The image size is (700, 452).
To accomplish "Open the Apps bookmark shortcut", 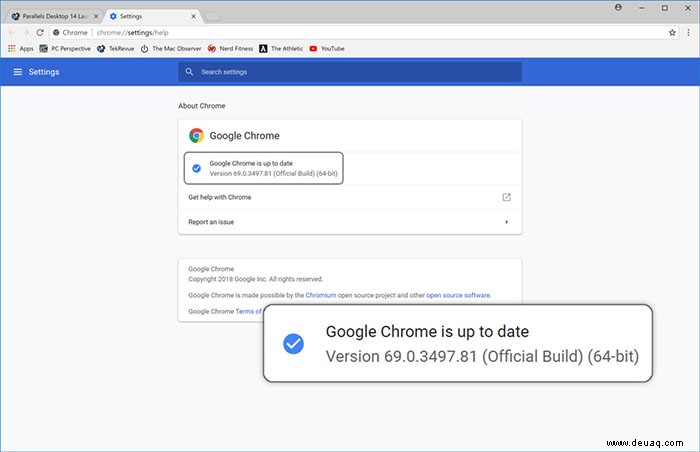I will point(21,49).
